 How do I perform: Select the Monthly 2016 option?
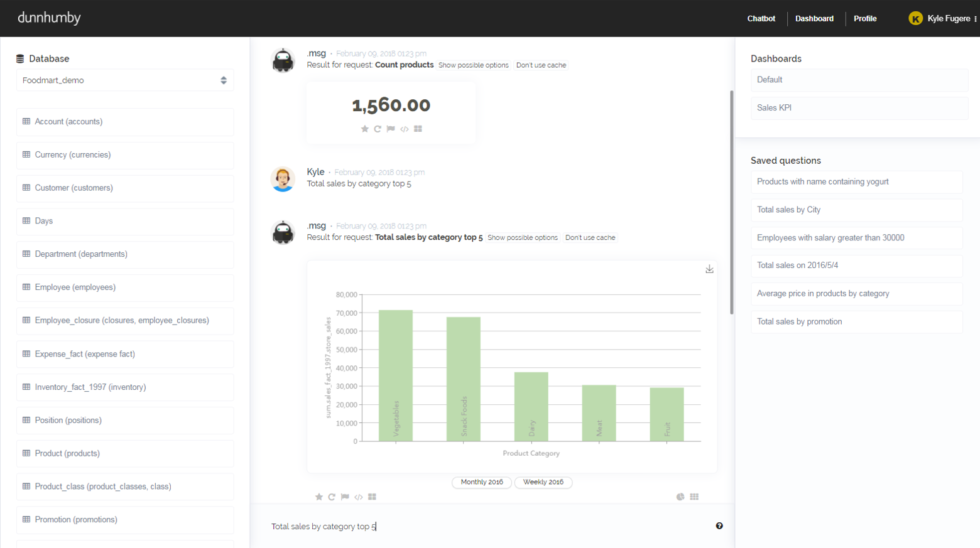pyautogui.click(x=482, y=482)
